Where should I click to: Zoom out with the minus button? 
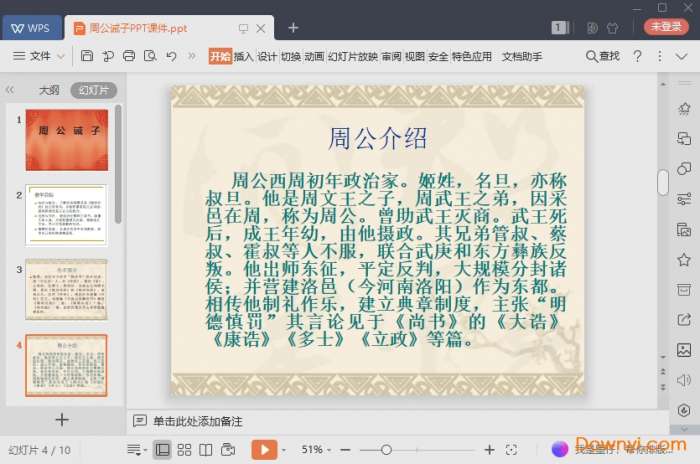(345, 450)
